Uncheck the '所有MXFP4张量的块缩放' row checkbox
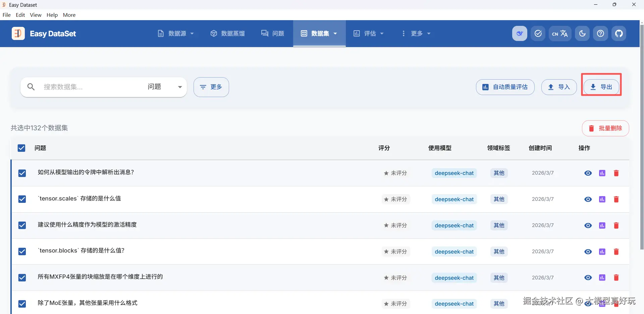Image resolution: width=644 pixels, height=314 pixels. (x=22, y=278)
